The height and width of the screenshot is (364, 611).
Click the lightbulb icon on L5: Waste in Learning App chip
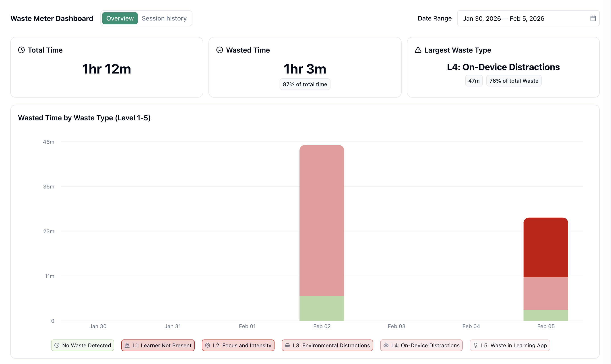coord(476,345)
